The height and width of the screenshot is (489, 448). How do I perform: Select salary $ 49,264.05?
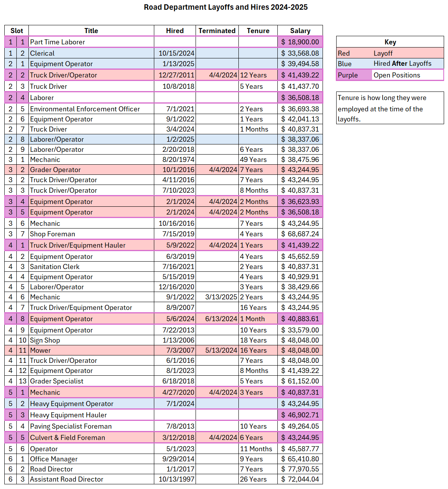point(300,426)
